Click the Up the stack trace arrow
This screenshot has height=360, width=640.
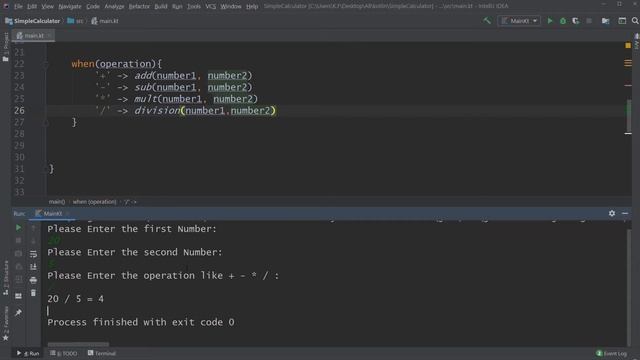[33, 227]
